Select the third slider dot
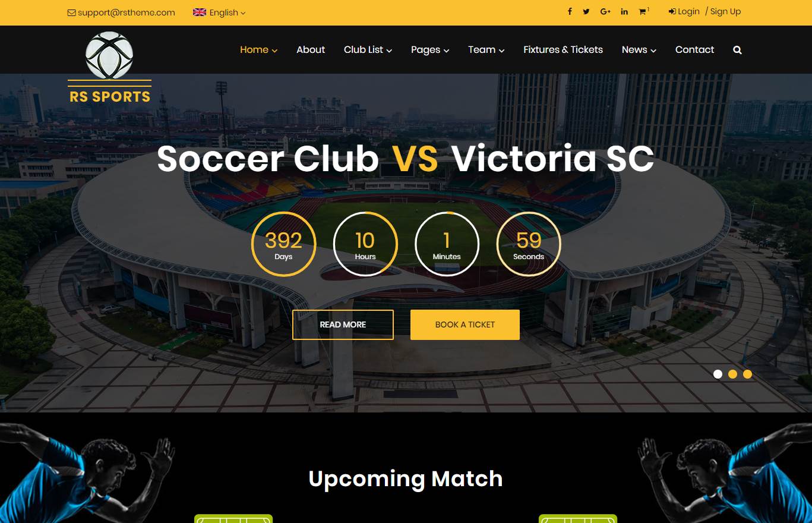Image resolution: width=812 pixels, height=523 pixels. (747, 374)
